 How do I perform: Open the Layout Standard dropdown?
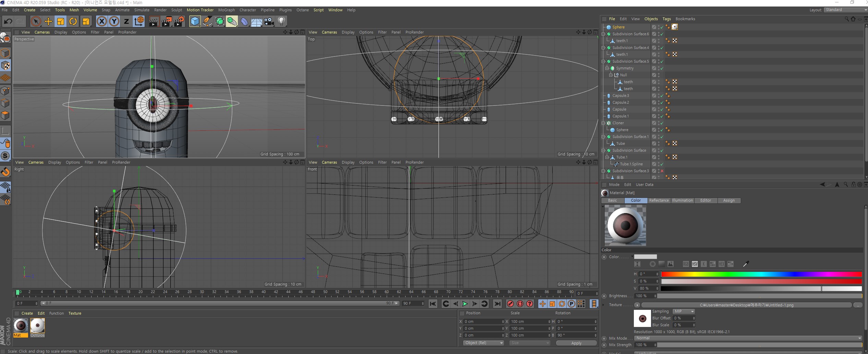[x=845, y=10]
